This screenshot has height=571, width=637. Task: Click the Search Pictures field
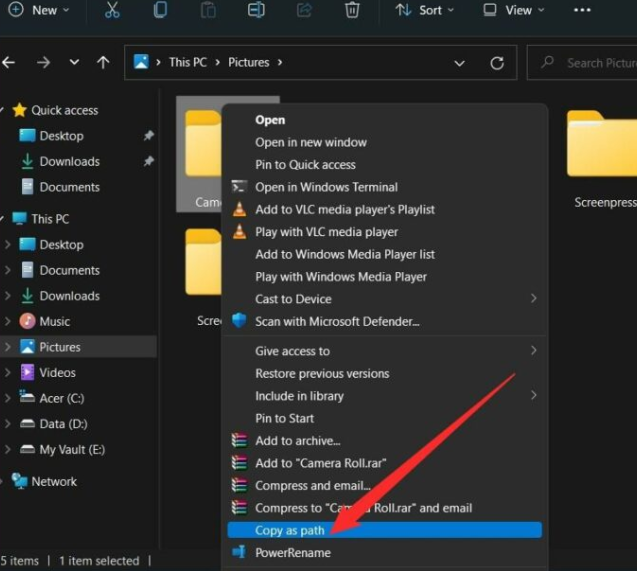(x=582, y=63)
